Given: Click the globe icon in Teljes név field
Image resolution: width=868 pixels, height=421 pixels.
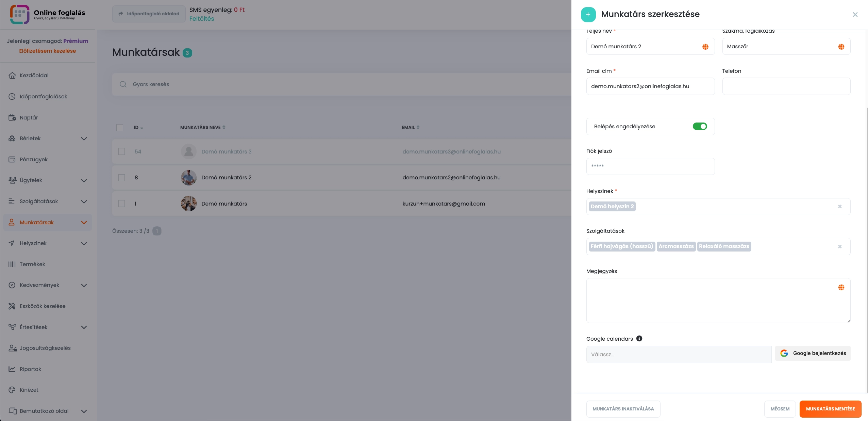Looking at the screenshot, I should point(705,47).
